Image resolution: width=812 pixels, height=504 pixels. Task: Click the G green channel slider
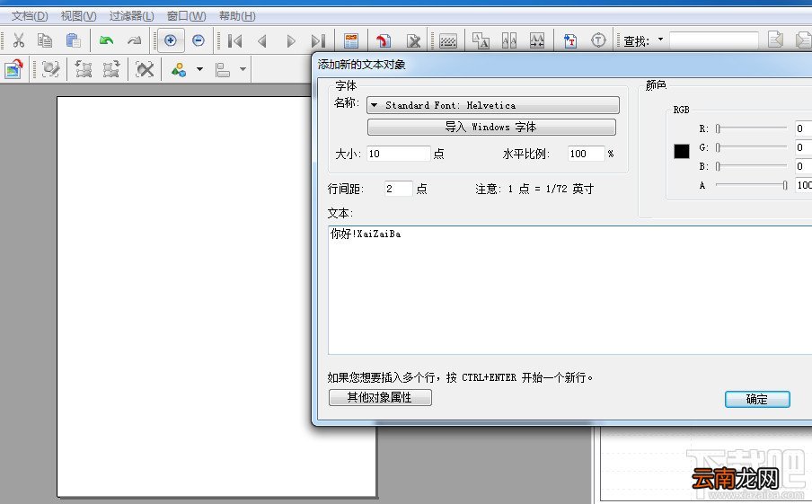751,147
